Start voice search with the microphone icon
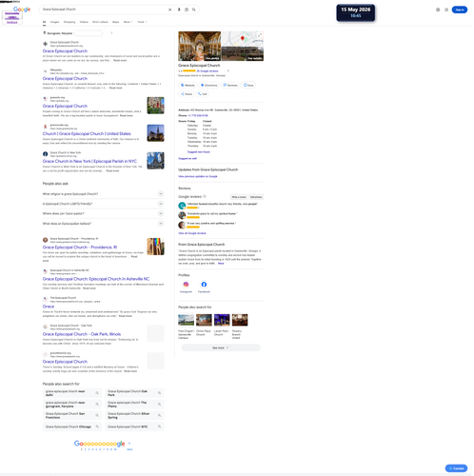Screen dimensions: 474x476 179,10
